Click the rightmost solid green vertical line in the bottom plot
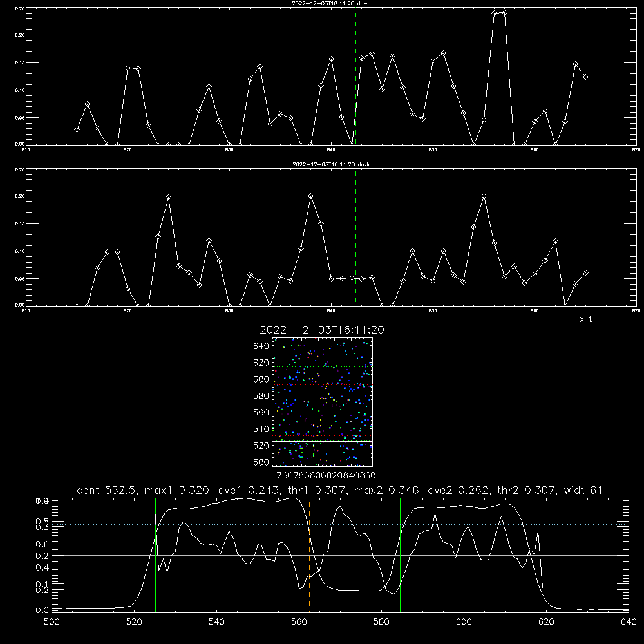644x644 pixels. pos(526,555)
